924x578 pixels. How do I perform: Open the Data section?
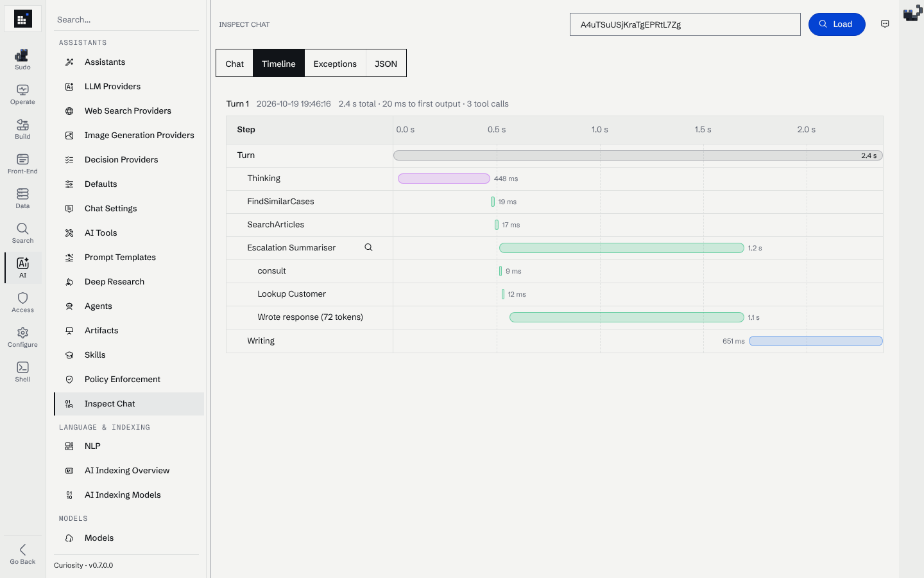(22, 198)
